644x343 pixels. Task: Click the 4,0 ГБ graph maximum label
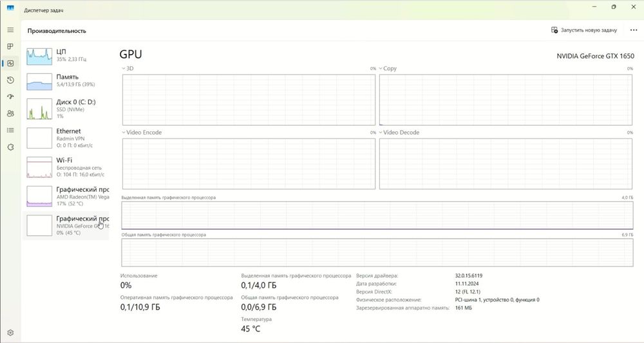click(627, 198)
